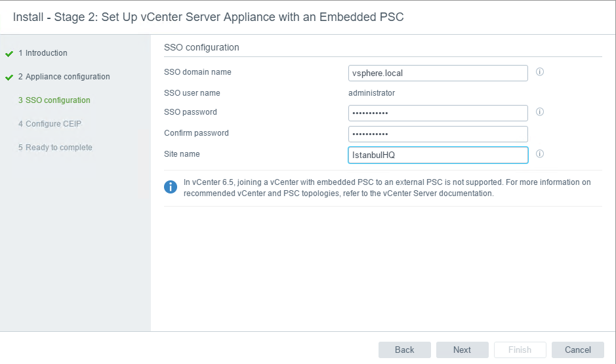Click green checkmark beside Introduction step
Image resolution: width=616 pixels, height=364 pixels.
coord(9,54)
